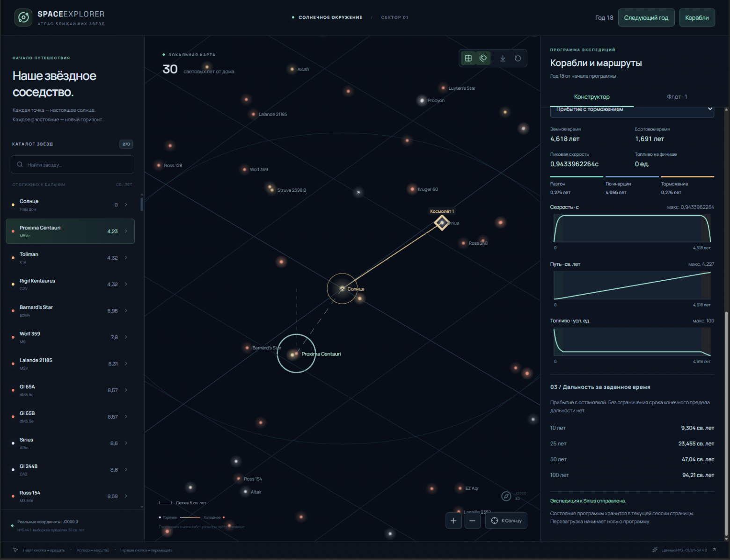730x560 pixels.
Task: Select Proxima Centauri star on the map
Action: 296,354
